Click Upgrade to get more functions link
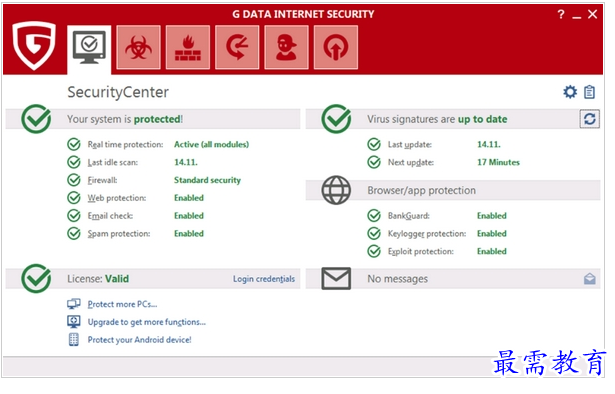 tap(147, 322)
